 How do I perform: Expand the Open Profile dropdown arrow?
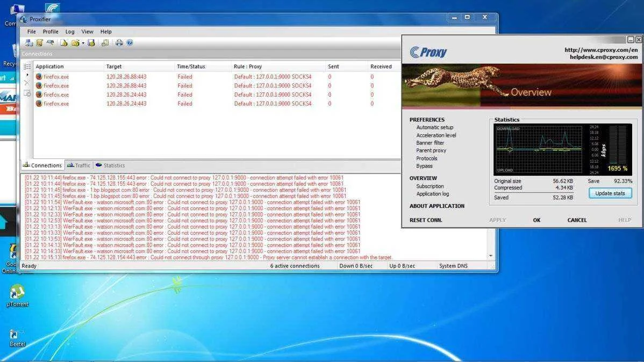point(83,43)
